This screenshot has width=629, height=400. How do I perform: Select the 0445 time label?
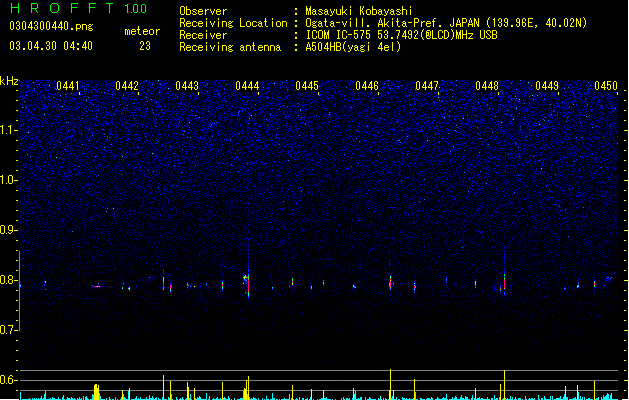tap(307, 86)
